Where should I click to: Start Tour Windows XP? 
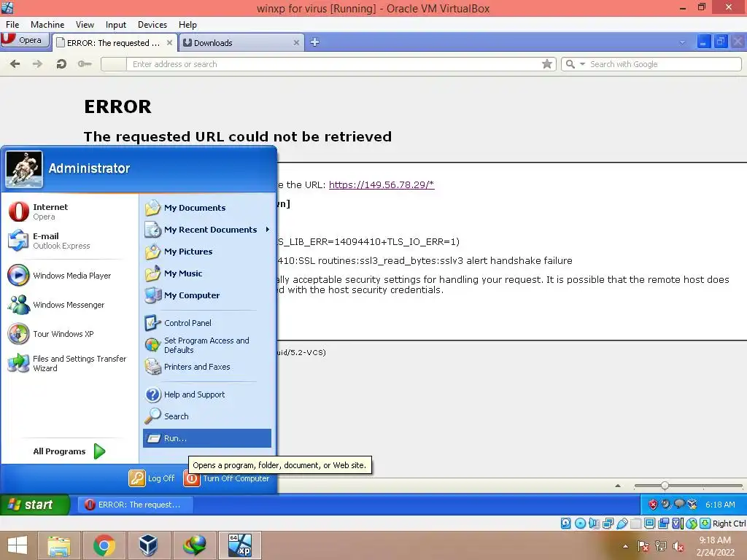(69, 334)
